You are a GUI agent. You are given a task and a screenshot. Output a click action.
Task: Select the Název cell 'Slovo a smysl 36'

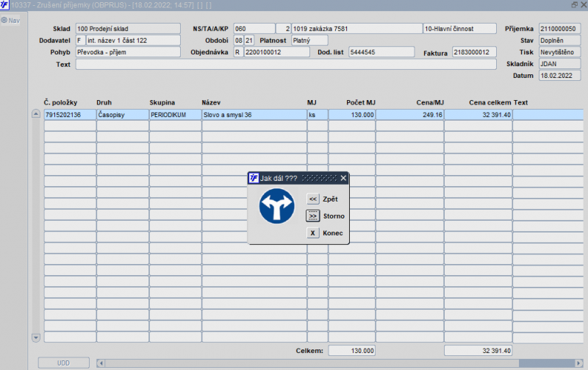coord(254,115)
